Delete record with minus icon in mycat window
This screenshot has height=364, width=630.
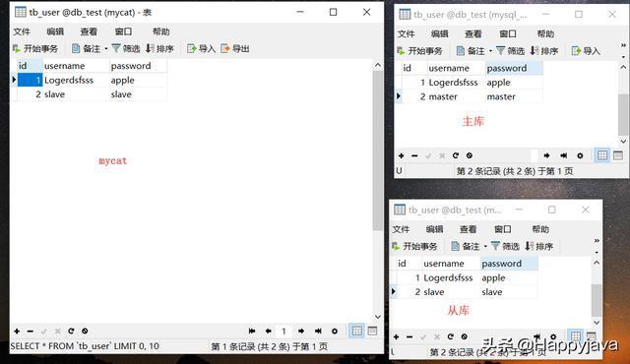(31, 332)
